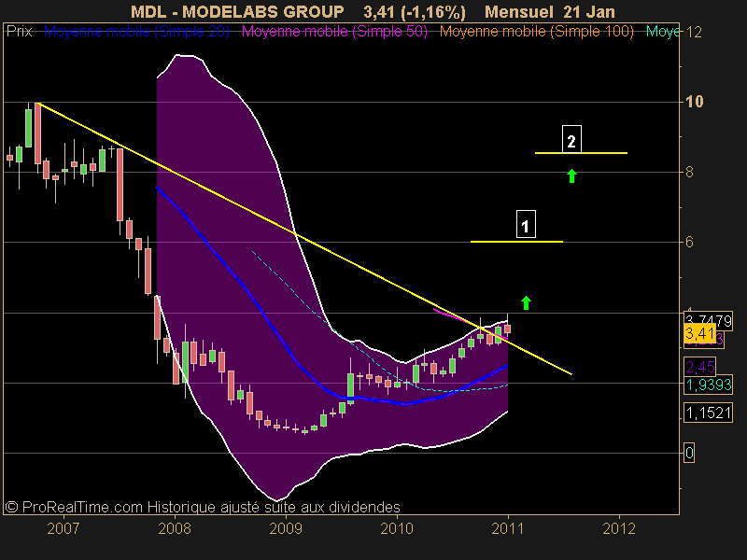Select the Moyenne mobile (Simple 50) legend entry

point(334,32)
